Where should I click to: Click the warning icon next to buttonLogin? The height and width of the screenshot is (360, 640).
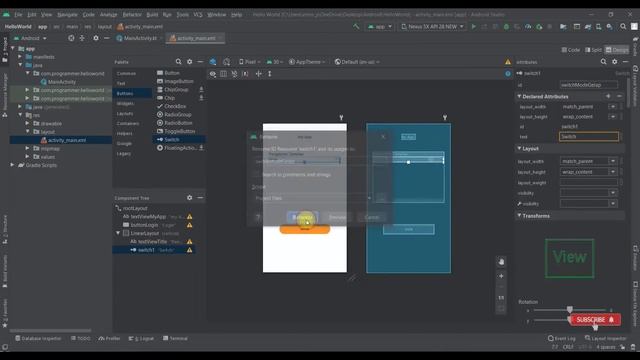[x=189, y=225]
